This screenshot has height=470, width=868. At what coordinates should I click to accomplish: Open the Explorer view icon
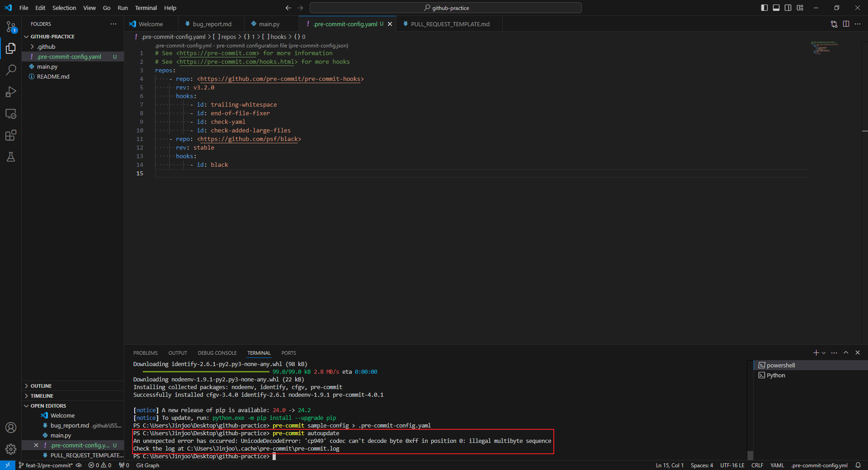(11, 48)
